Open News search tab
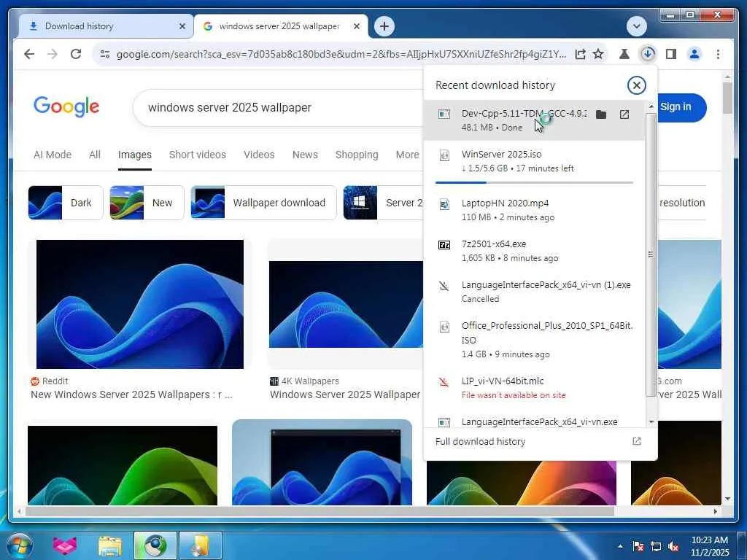The height and width of the screenshot is (560, 747). pos(305,155)
